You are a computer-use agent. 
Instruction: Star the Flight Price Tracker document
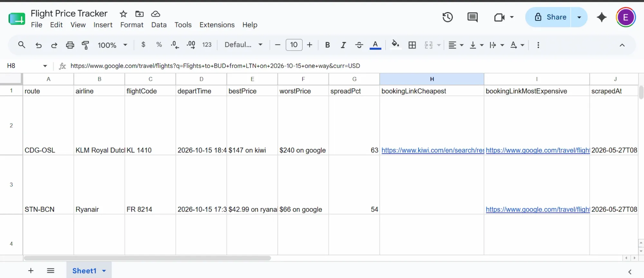(123, 14)
